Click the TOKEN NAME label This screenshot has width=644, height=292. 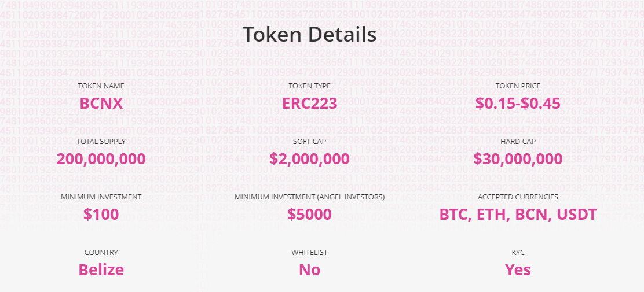[101, 86]
